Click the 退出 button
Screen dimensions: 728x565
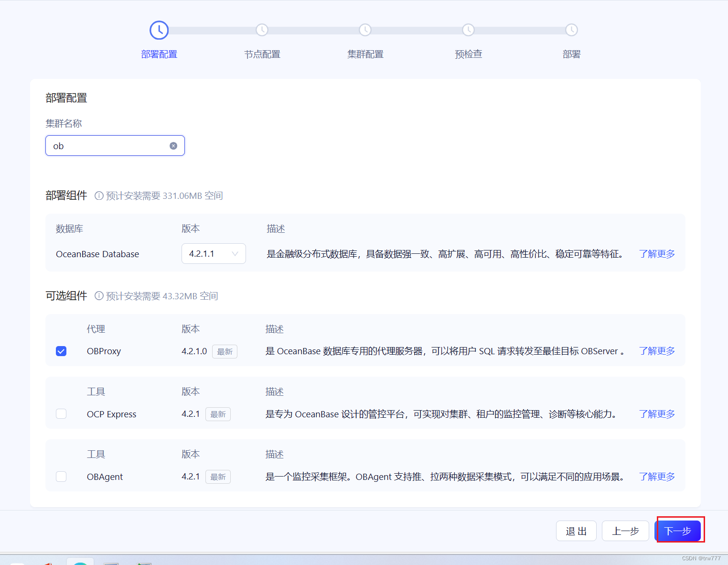coord(576,531)
